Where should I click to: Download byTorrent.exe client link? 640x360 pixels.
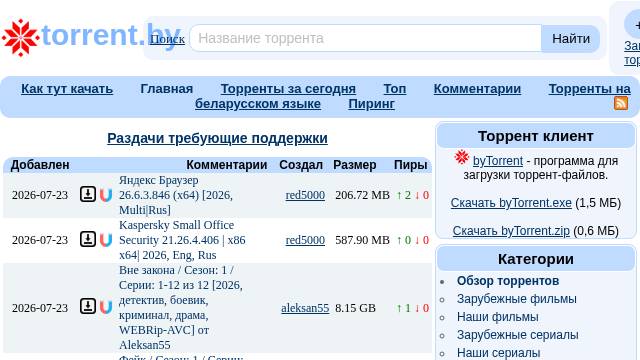click(511, 203)
